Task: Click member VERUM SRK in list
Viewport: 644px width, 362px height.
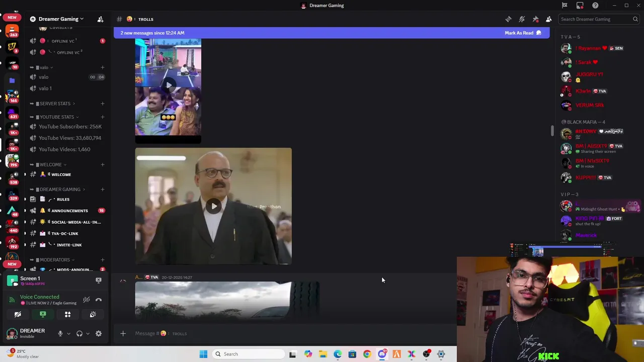Action: pos(599,105)
